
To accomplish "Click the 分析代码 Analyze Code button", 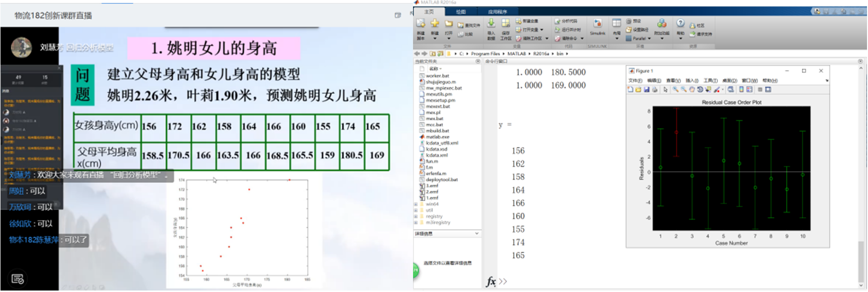I will [x=566, y=21].
